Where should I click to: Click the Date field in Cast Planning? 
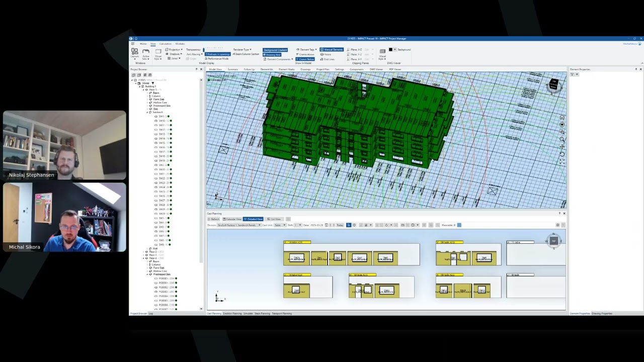click(x=316, y=225)
